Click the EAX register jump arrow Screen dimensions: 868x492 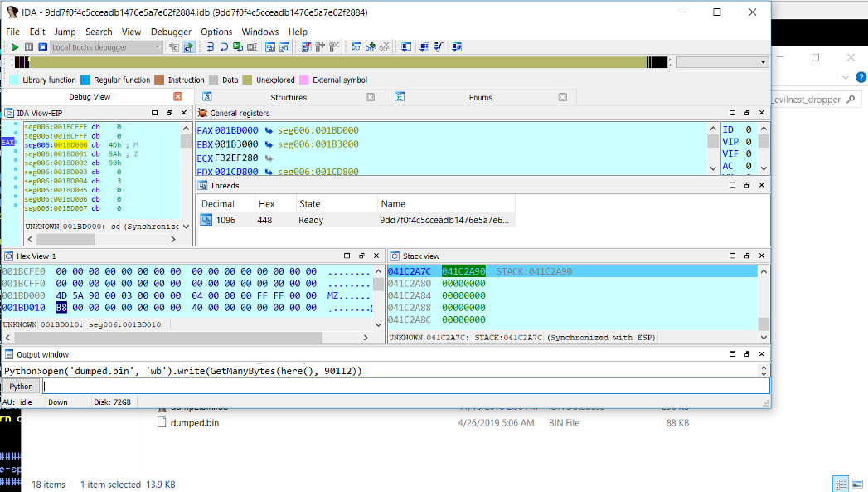(x=269, y=130)
